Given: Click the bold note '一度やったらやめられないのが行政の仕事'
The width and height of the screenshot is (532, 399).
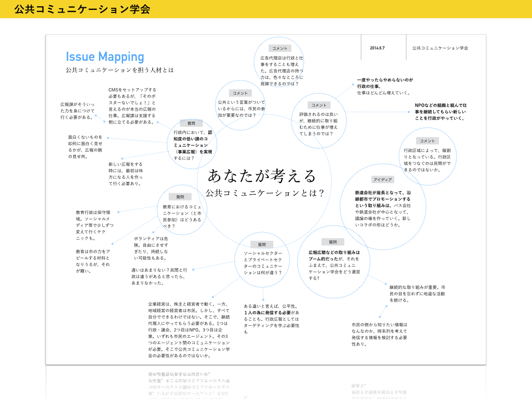Looking at the screenshot, I should [385, 83].
